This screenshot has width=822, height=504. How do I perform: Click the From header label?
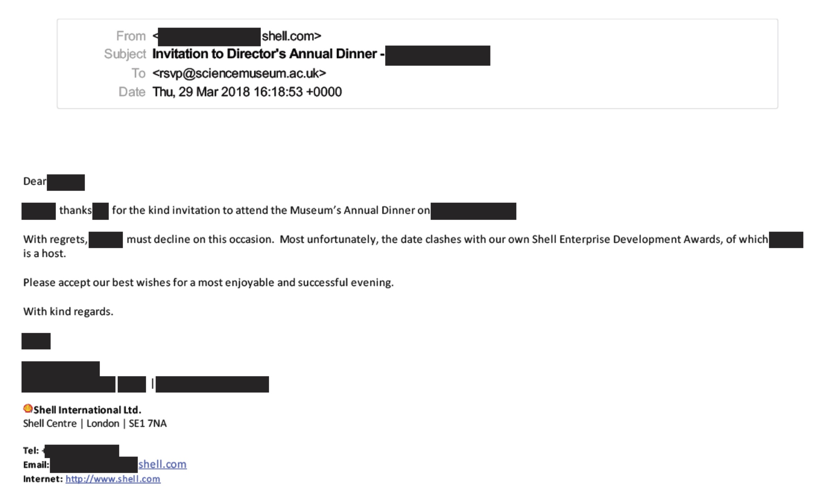pos(131,36)
